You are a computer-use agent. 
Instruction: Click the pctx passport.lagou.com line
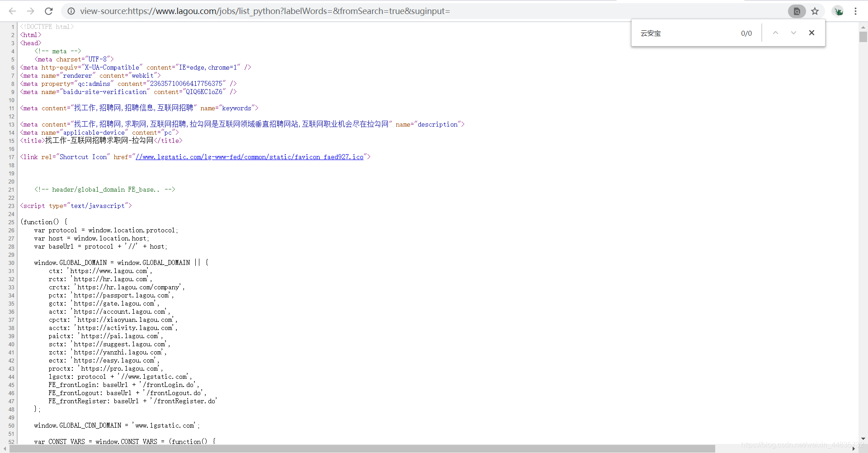click(x=111, y=295)
